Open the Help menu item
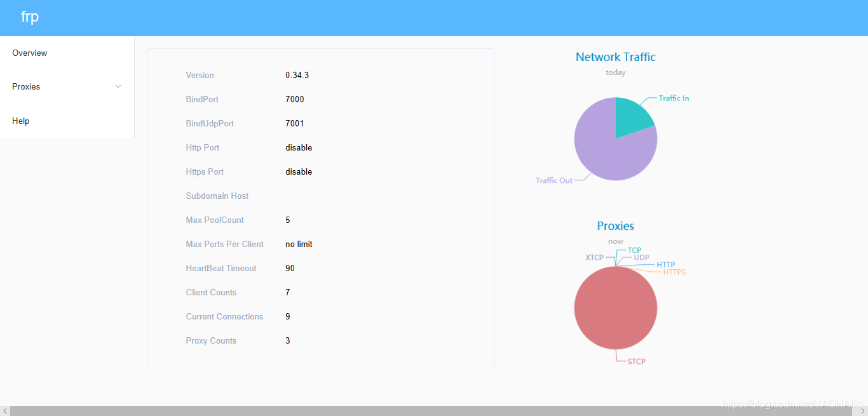The image size is (868, 416). [x=67, y=121]
